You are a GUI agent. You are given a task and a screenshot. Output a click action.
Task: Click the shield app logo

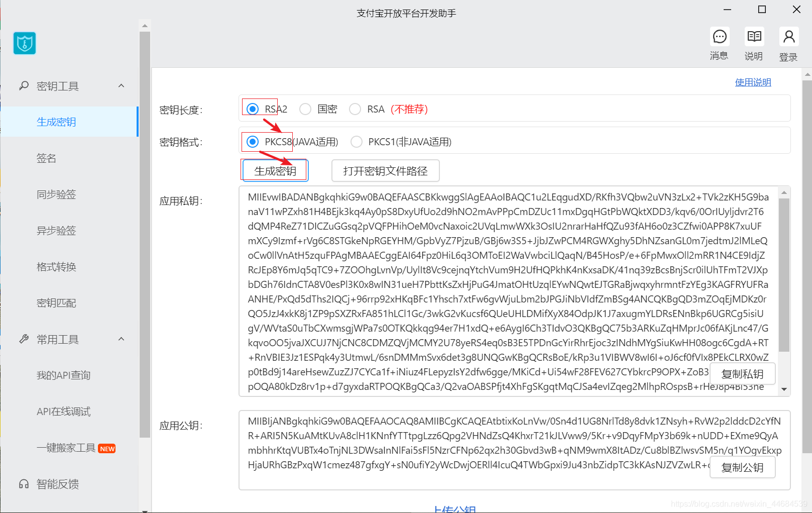[x=24, y=43]
